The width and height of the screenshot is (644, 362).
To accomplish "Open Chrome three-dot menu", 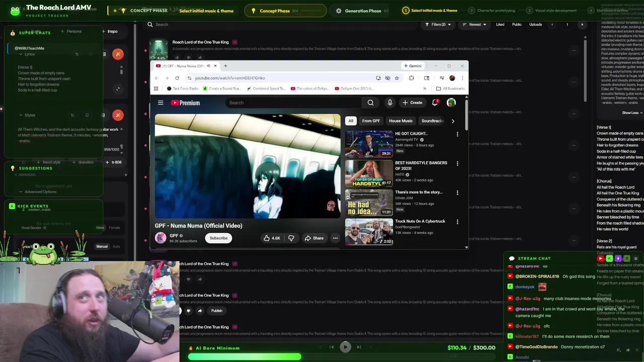I will 462,78.
